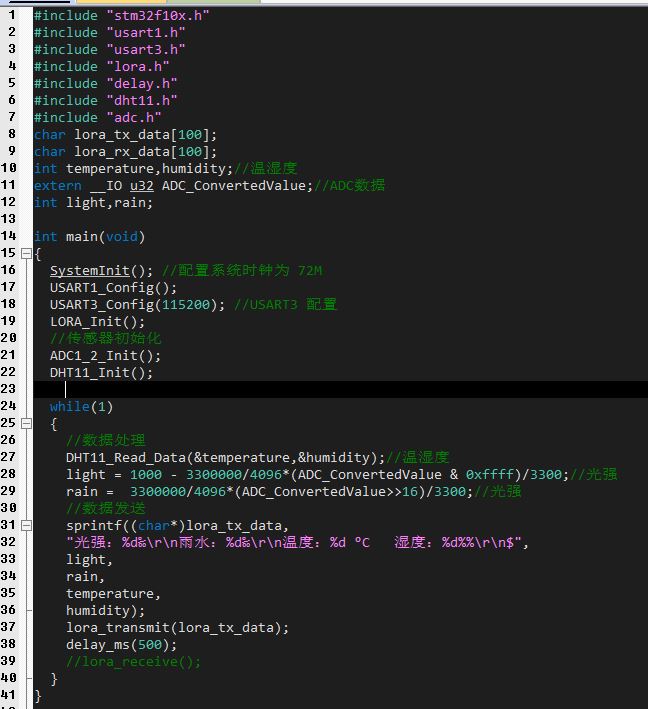Screen dimensions: 648x709
Task: Click the light = 1000 assignment line
Action: coord(317,475)
